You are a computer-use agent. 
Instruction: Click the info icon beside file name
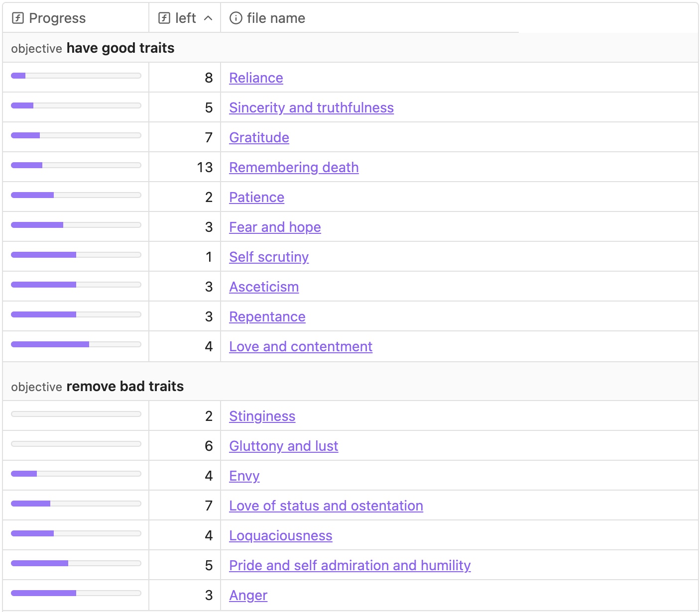coord(235,18)
